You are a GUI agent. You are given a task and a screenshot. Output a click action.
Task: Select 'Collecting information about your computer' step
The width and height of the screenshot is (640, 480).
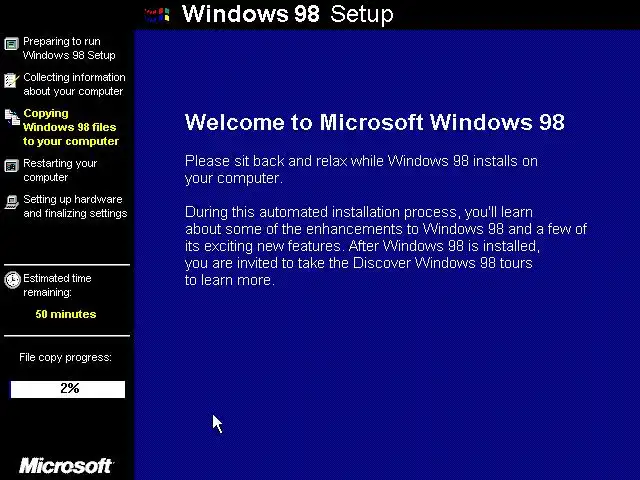tap(74, 84)
